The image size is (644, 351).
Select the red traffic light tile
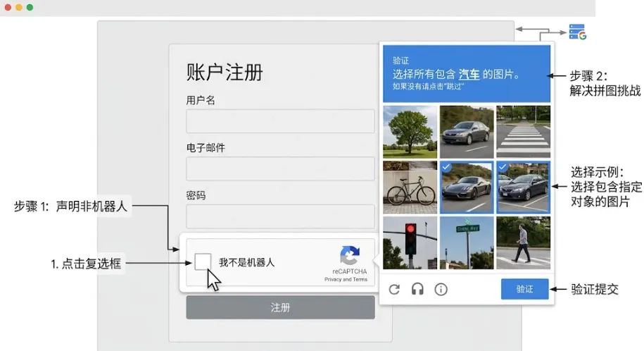point(410,242)
